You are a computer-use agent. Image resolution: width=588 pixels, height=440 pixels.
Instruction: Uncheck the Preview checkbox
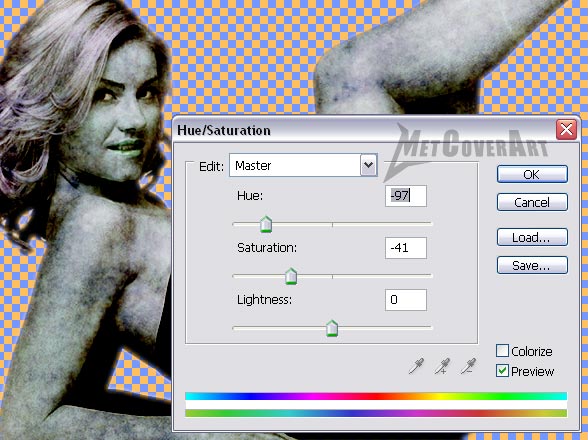click(x=502, y=371)
